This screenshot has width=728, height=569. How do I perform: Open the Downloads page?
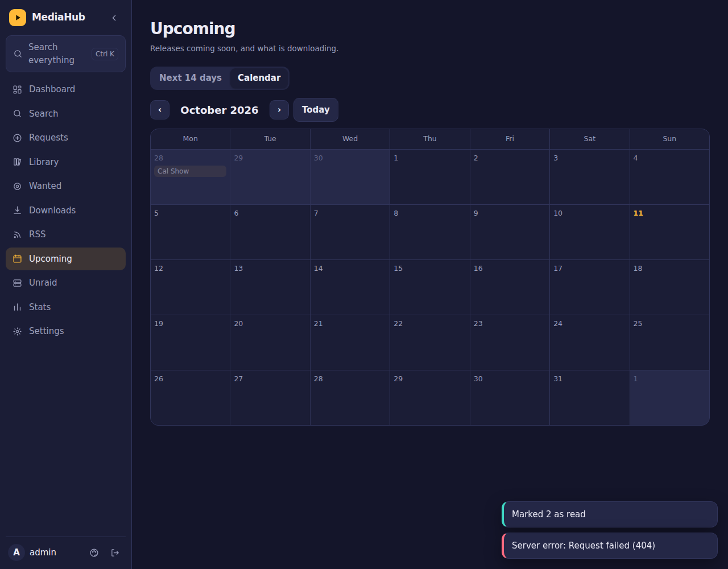65,211
